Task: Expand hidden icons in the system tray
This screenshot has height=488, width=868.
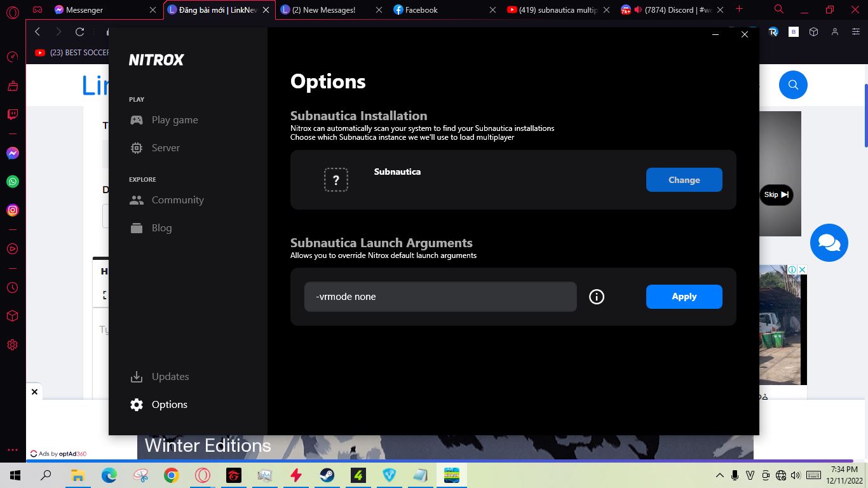Action: pos(720,475)
